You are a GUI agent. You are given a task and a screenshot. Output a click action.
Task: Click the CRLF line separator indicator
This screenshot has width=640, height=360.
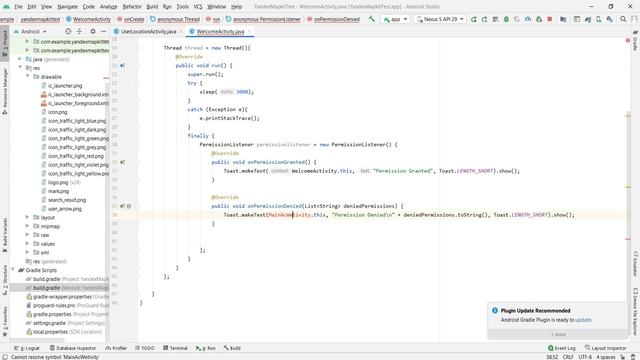click(x=568, y=357)
